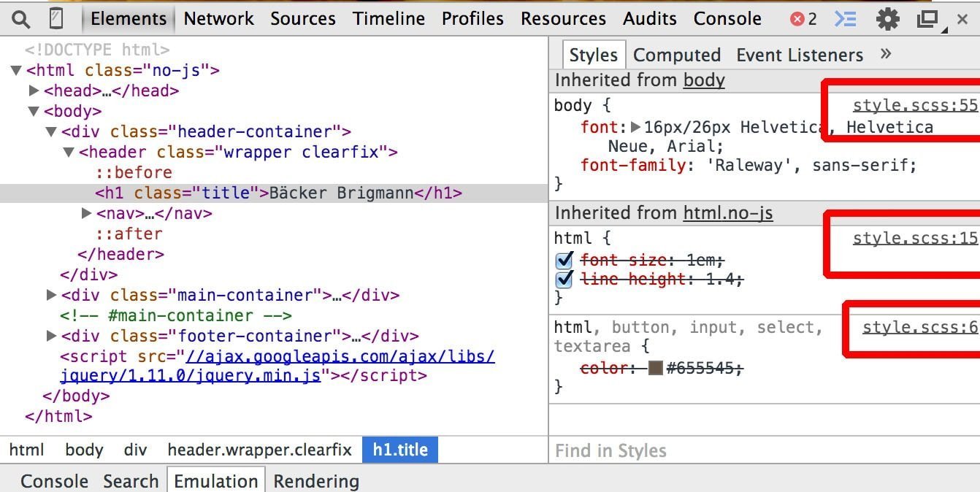Viewport: 980px width, 492px height.
Task: Click the closing </body> tag
Action: point(76,396)
